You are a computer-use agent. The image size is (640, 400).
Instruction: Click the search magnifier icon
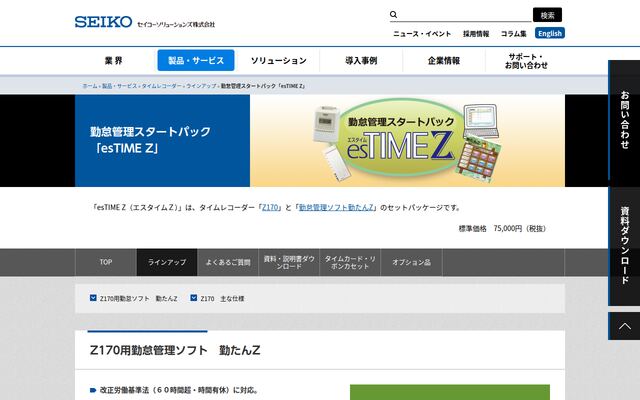[393, 15]
